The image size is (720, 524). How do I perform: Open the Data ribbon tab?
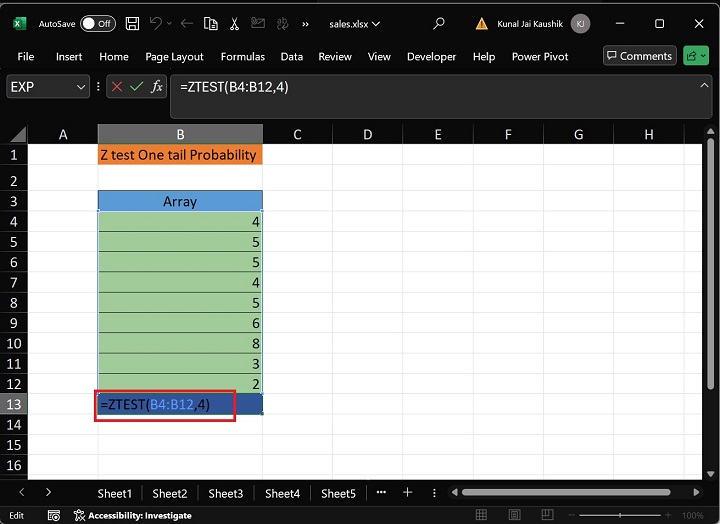pos(292,56)
